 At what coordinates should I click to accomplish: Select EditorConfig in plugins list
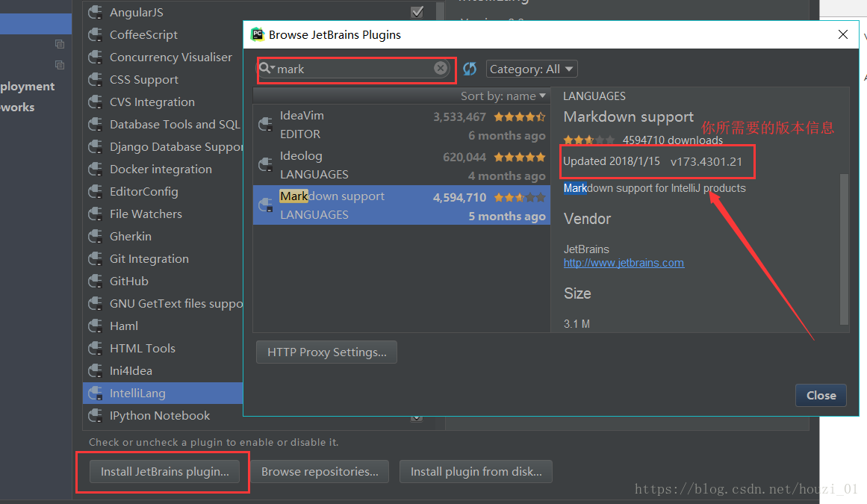tap(163, 191)
